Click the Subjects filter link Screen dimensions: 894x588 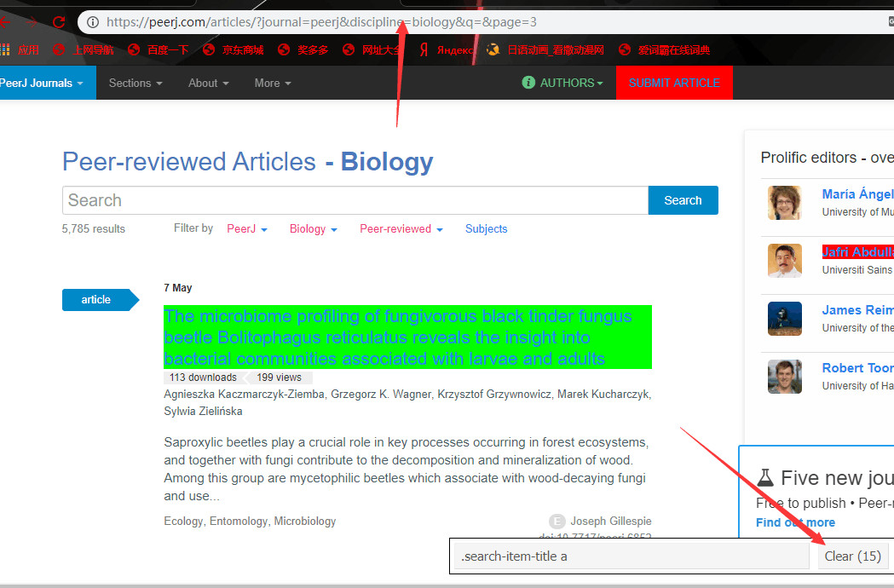coord(486,228)
